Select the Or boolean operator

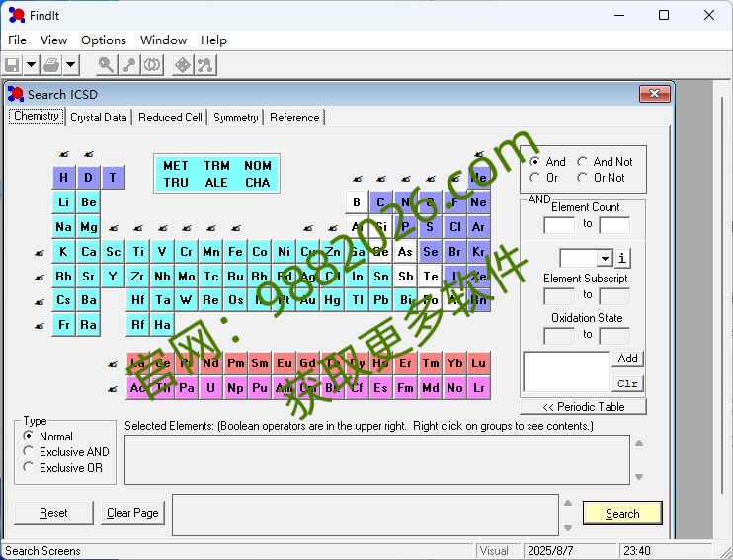tap(535, 178)
